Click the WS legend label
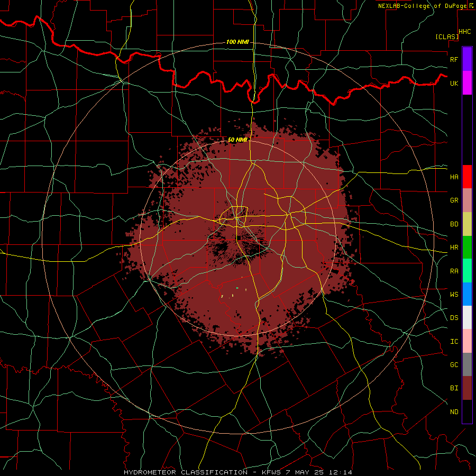The image size is (476, 476). click(x=454, y=295)
